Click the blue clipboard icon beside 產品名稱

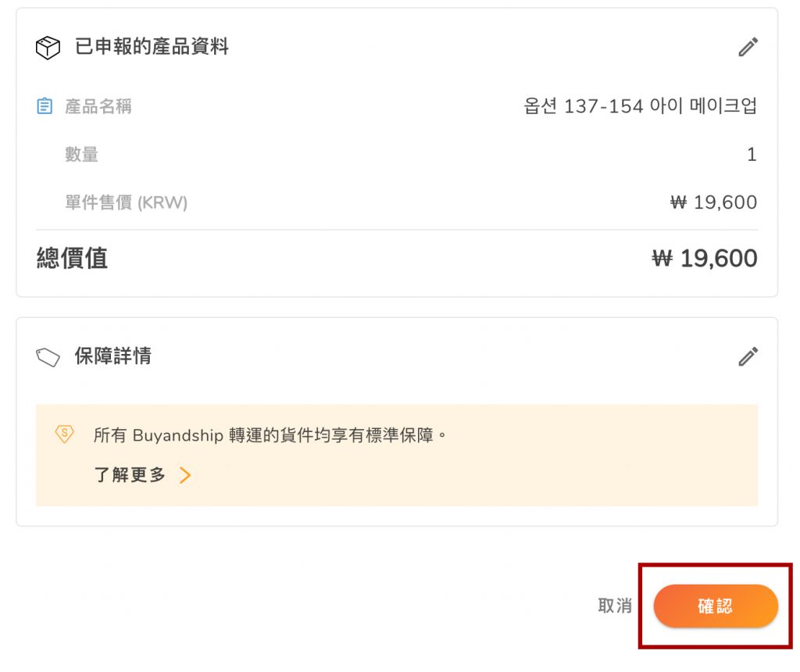45,106
